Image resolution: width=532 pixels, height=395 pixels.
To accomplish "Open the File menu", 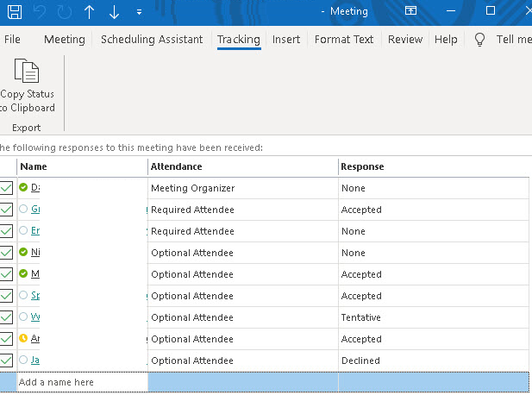I will (12, 40).
